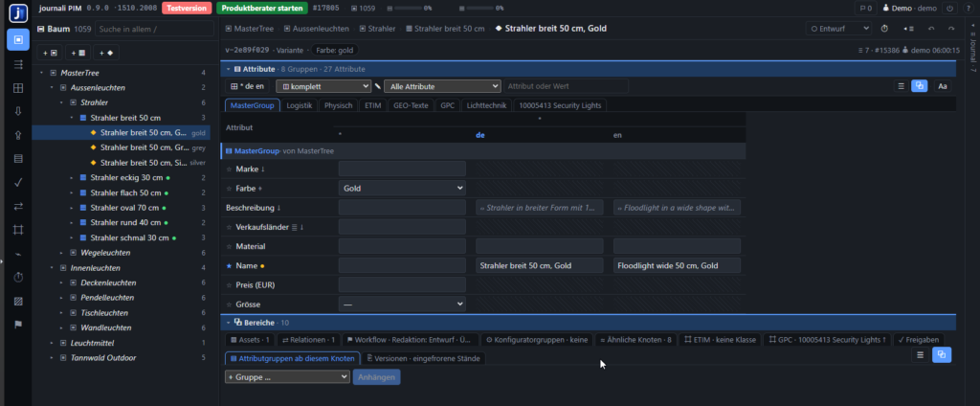The image size is (980, 406).
Task: Open the checkmark sidebar icon
Action: 18,182
